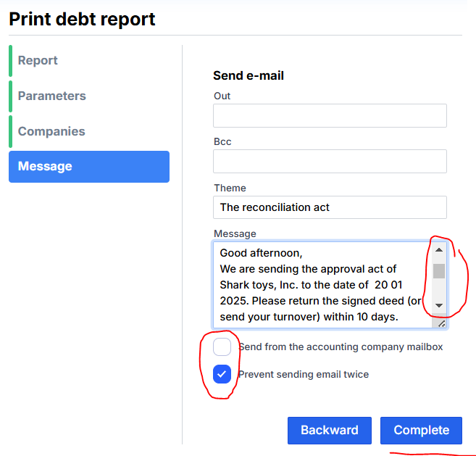Screen dimensions: 476x456
Task: Click the Theme field with 'The reconciliation act'
Action: tap(330, 207)
